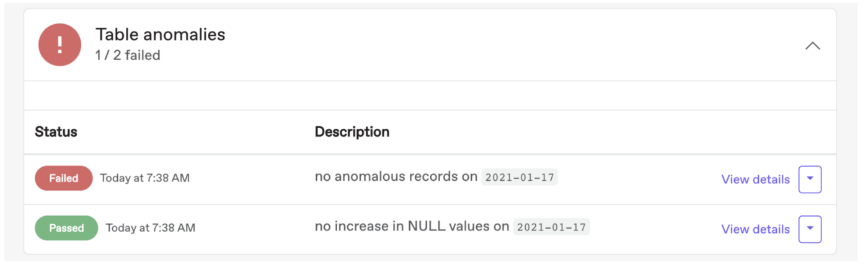Click Passed row timestamp Today at 7:38 AM
Screen dimensions: 868x270
point(151,228)
